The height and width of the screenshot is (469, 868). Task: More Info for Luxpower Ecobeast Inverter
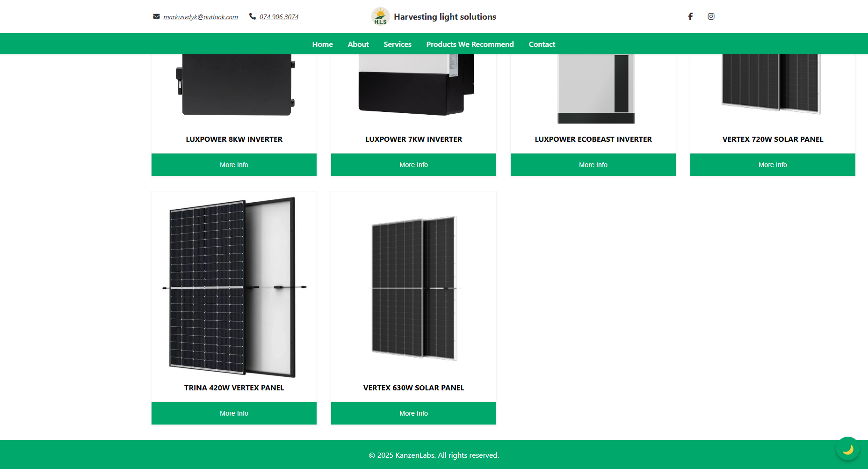(x=593, y=165)
